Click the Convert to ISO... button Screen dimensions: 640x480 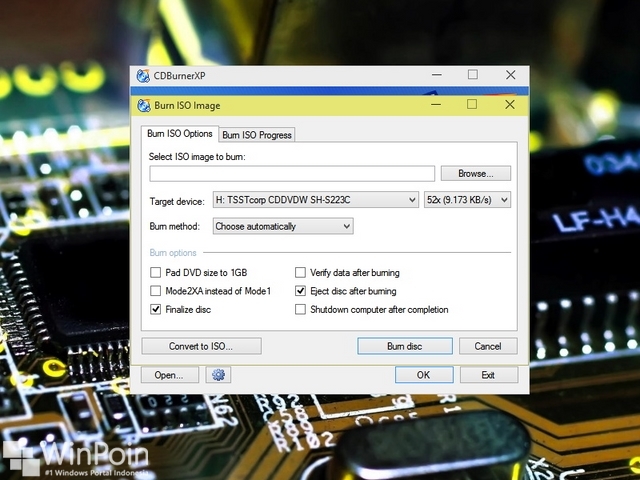coord(201,346)
